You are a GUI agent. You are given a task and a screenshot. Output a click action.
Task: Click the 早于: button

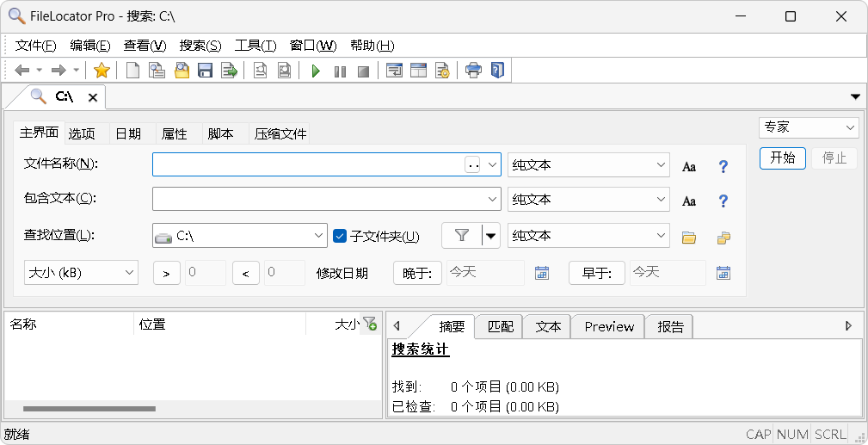coord(597,273)
